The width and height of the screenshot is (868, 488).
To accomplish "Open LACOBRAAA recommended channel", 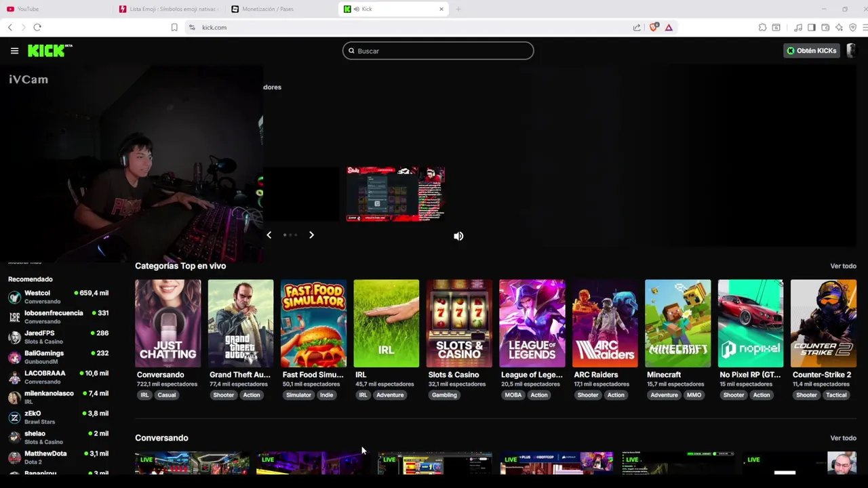I will 58,377.
